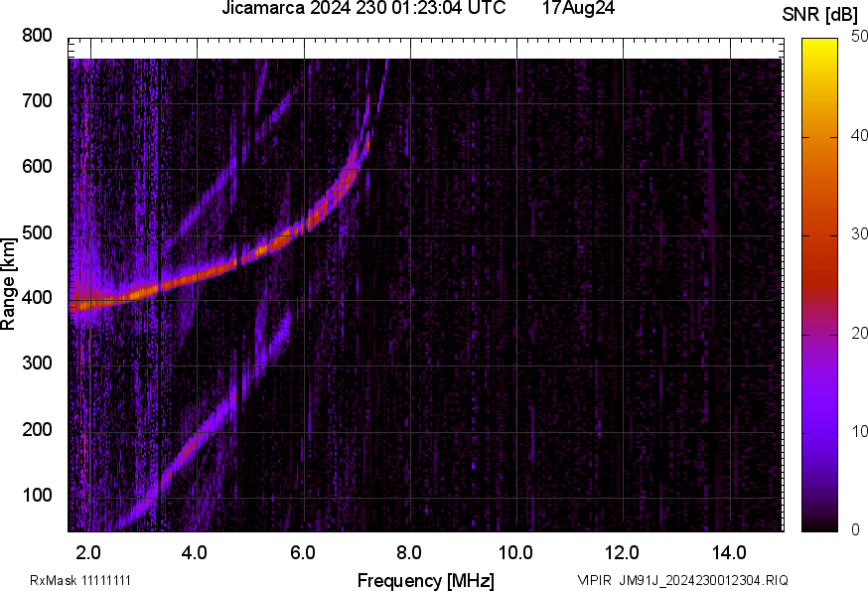Click the colorbar tick value 0

[855, 530]
